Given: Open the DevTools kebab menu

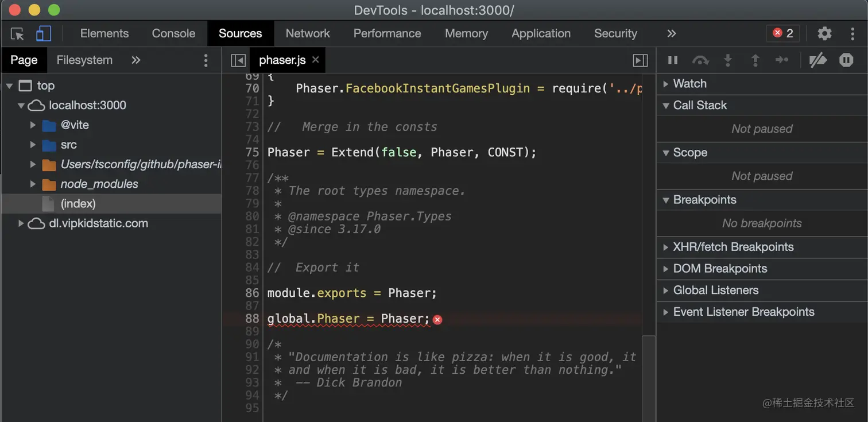Looking at the screenshot, I should (852, 33).
